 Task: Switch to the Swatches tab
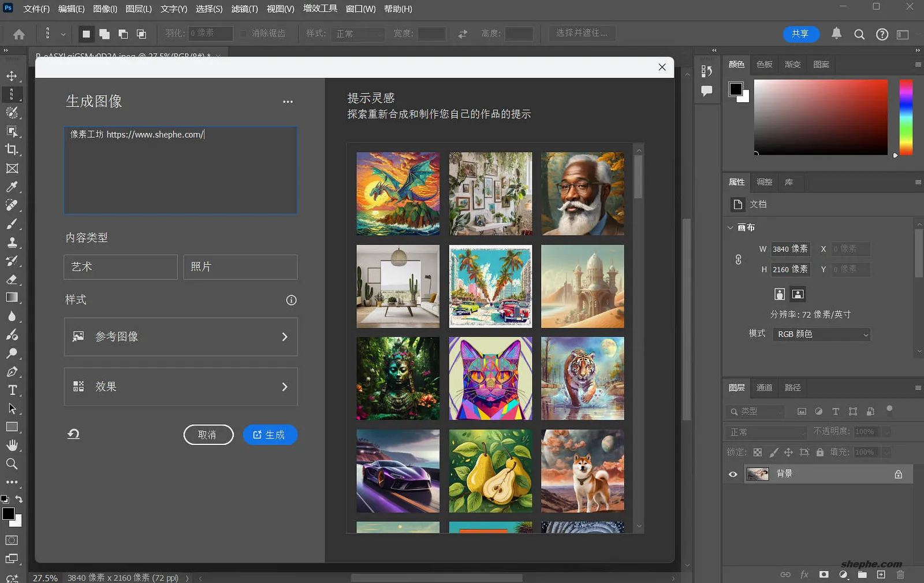coord(764,64)
